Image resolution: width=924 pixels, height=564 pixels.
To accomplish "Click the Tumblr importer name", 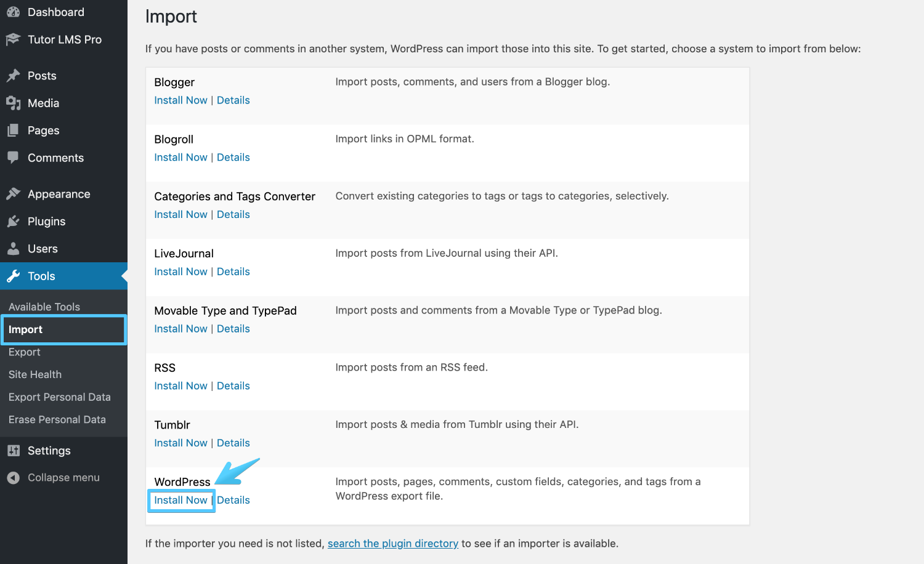I will (x=172, y=425).
